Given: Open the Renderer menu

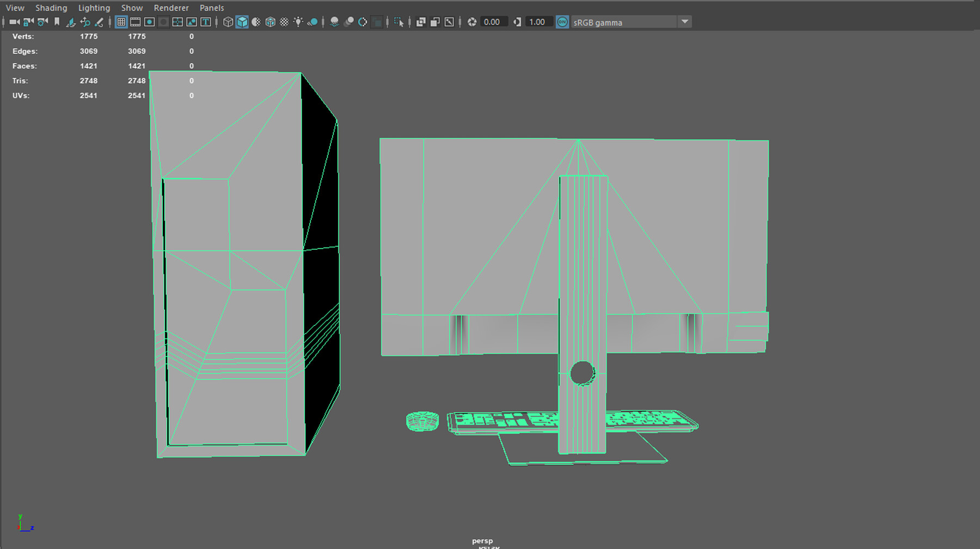Looking at the screenshot, I should point(171,7).
